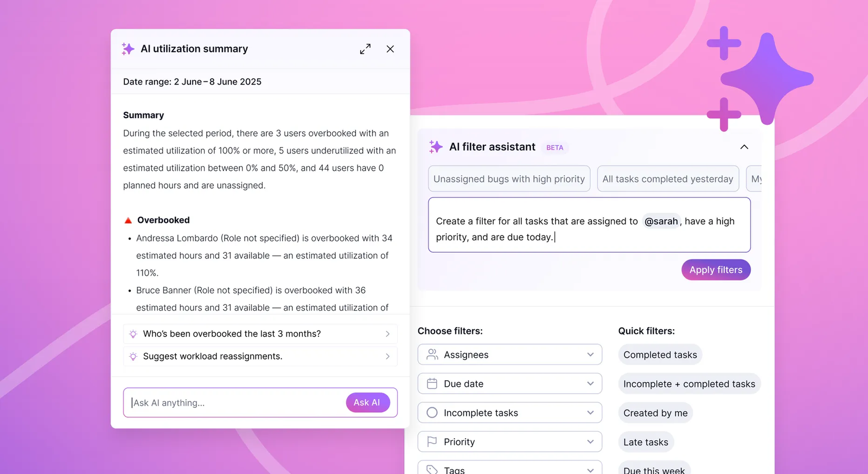Click the sparkle icon beside AI filter assistant
868x474 pixels.
coord(436,147)
